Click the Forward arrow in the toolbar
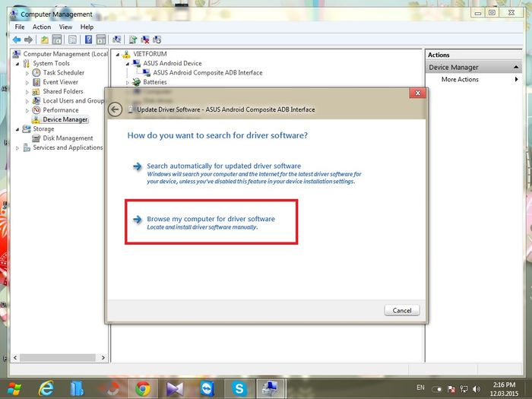The height and width of the screenshot is (399, 532). [x=29, y=40]
